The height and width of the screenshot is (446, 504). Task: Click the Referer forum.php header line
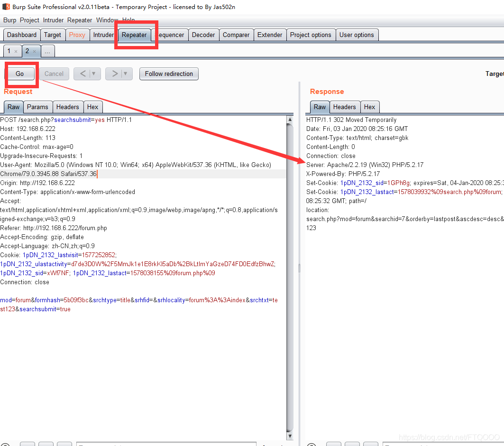pyautogui.click(x=54, y=228)
